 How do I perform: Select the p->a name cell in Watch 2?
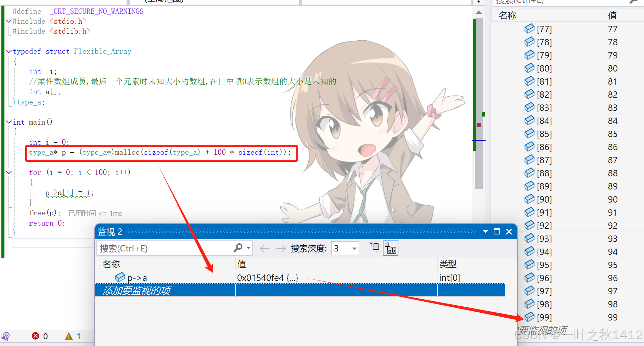click(137, 278)
